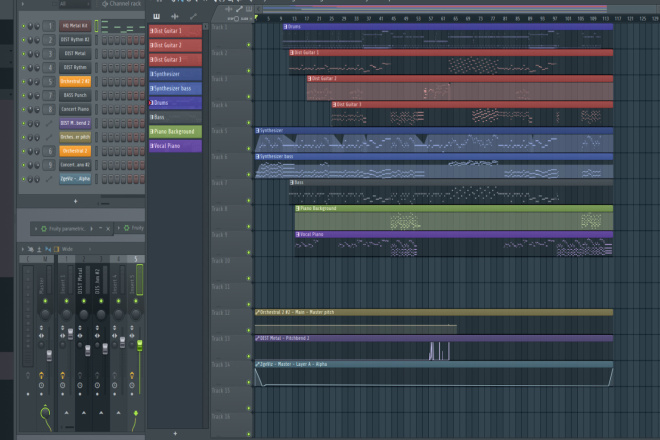Mute the HQ Metal Kit channel
The height and width of the screenshot is (440, 660).
(x=24, y=26)
